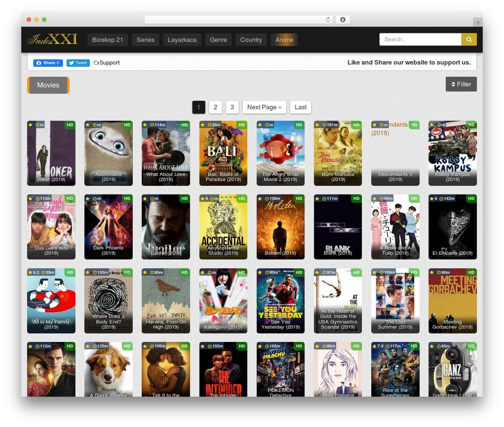Open Ganz: How I Lost poster
This screenshot has width=504, height=427.
pos(453,369)
